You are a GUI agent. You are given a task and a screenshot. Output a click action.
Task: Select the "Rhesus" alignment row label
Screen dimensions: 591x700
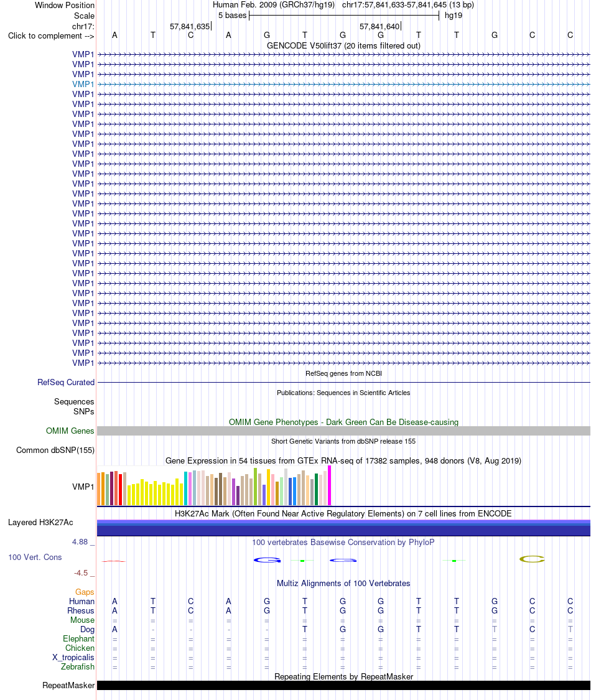click(x=81, y=611)
